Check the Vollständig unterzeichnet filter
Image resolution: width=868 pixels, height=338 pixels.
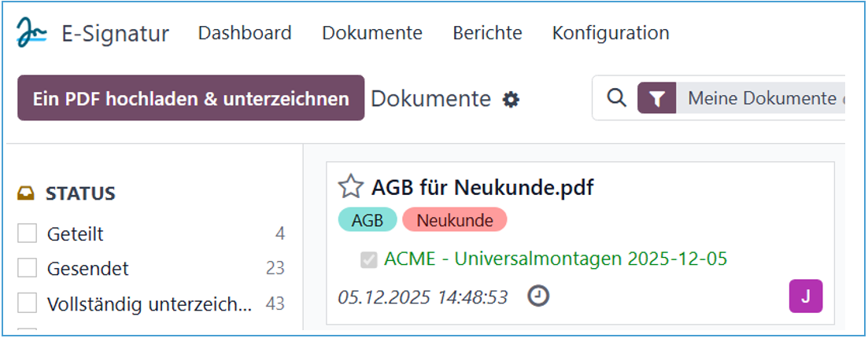[28, 303]
